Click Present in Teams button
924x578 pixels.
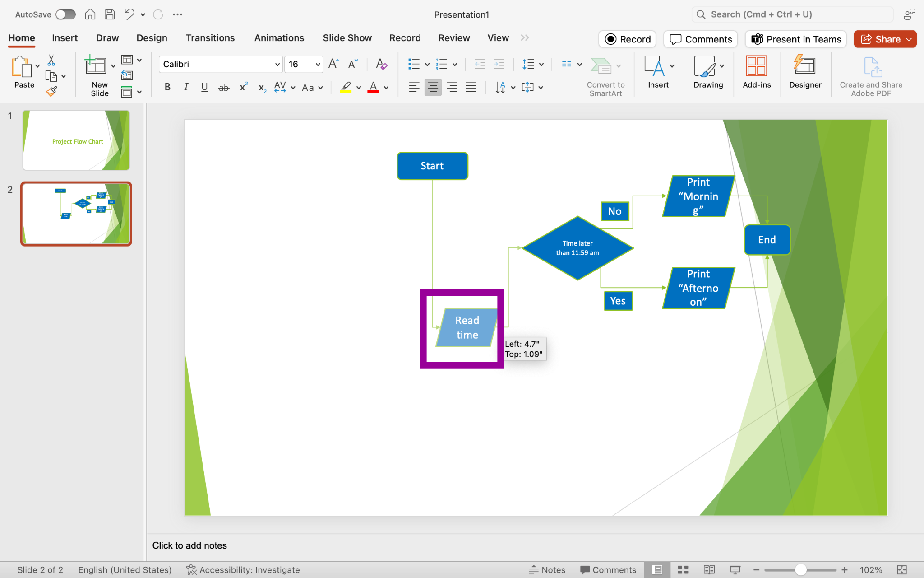(x=796, y=39)
